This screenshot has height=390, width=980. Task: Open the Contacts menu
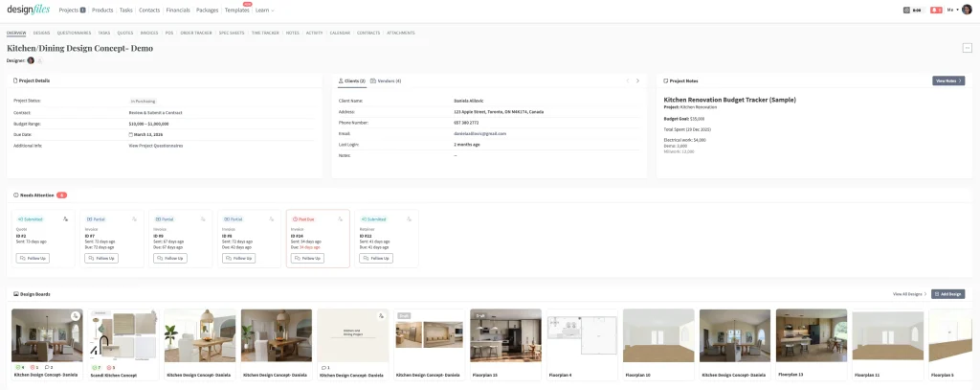[149, 10]
